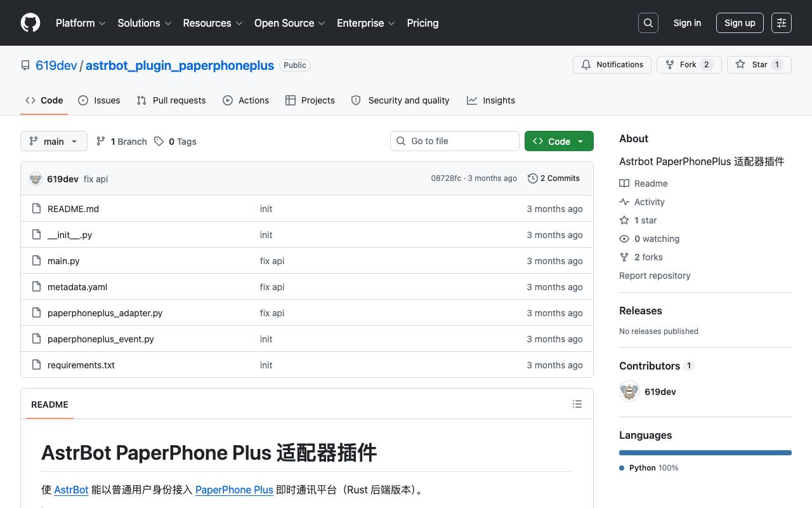Click the file icon beside README.md
This screenshot has width=812, height=508.
[36, 209]
